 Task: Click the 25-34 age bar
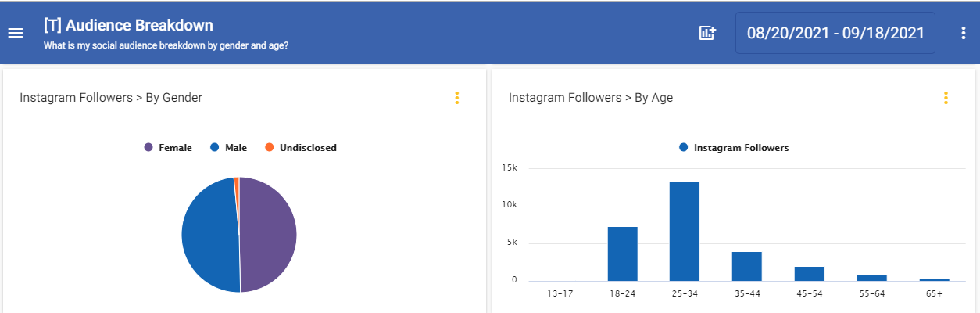(x=684, y=232)
